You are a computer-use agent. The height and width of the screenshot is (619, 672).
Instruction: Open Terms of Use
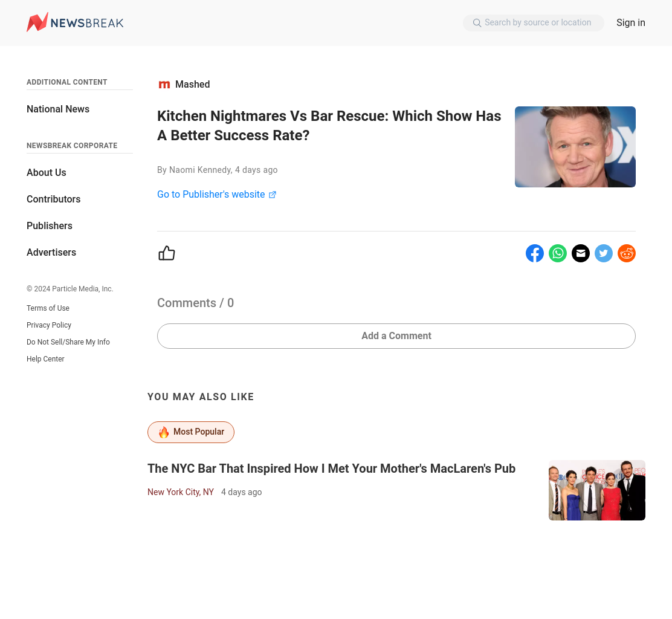click(48, 308)
